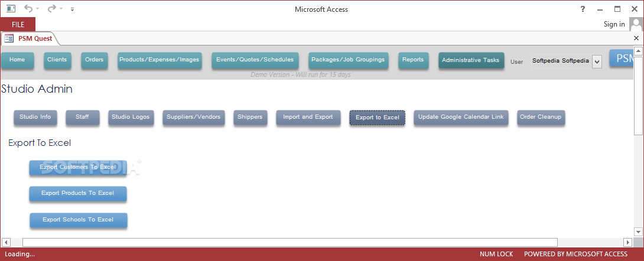The height and width of the screenshot is (261, 644).
Task: Open Events/Quotes/Schedules section
Action: click(x=255, y=60)
